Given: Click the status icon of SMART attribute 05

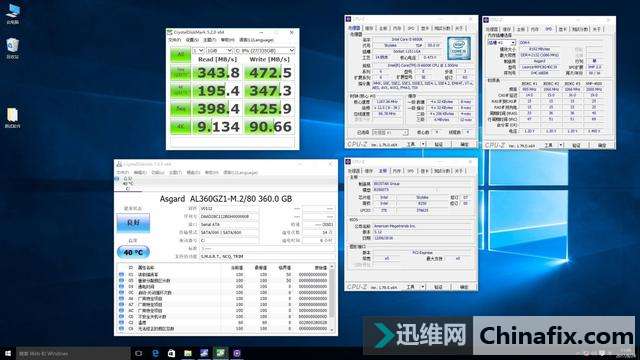Looking at the screenshot, I should (121, 281).
